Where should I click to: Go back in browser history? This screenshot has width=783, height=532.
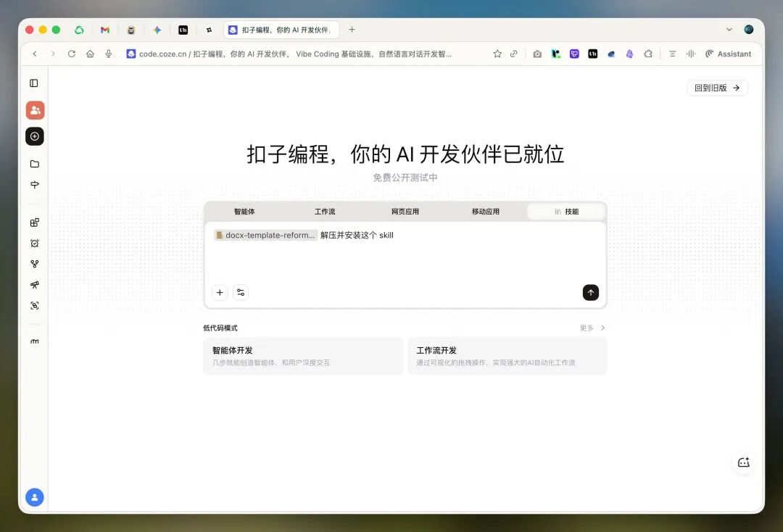pos(35,54)
